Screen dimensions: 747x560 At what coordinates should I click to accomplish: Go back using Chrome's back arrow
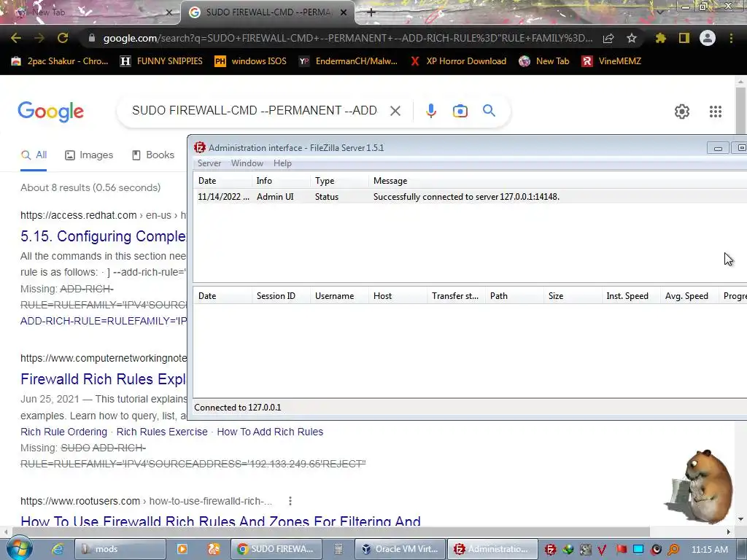coord(16,38)
